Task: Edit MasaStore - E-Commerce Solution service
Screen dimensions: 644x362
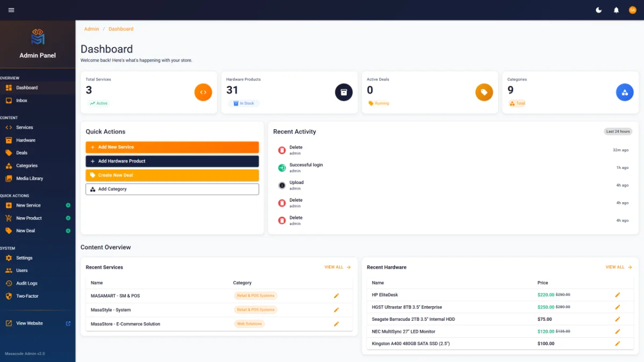Action: pos(336,324)
